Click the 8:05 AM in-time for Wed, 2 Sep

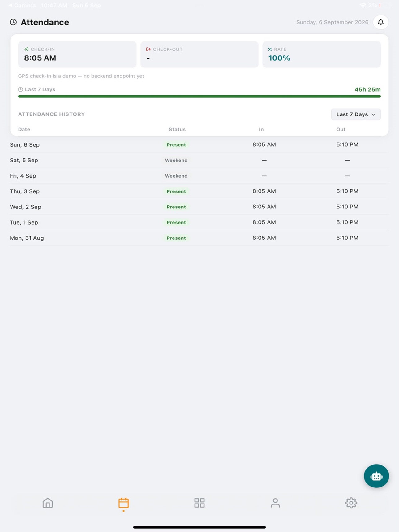click(x=264, y=207)
